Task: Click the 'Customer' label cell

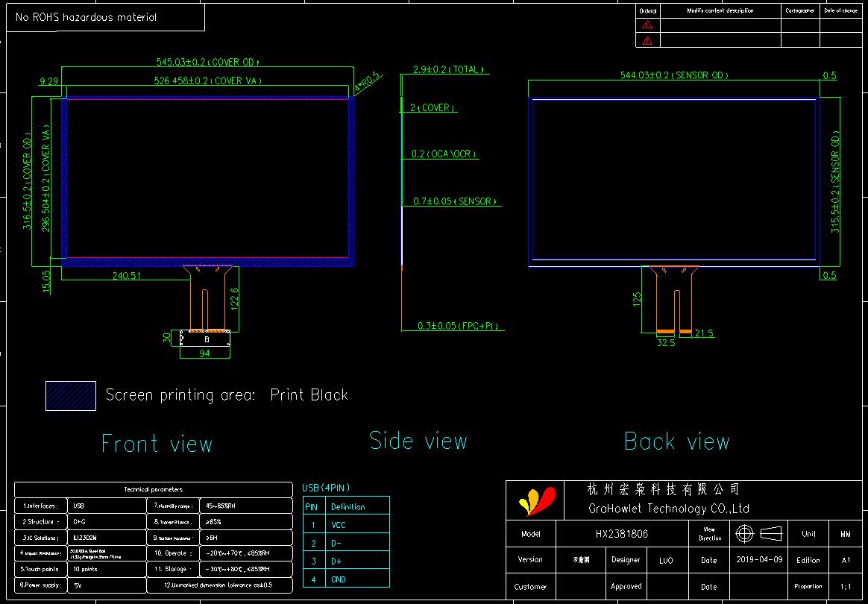Action: click(x=530, y=586)
